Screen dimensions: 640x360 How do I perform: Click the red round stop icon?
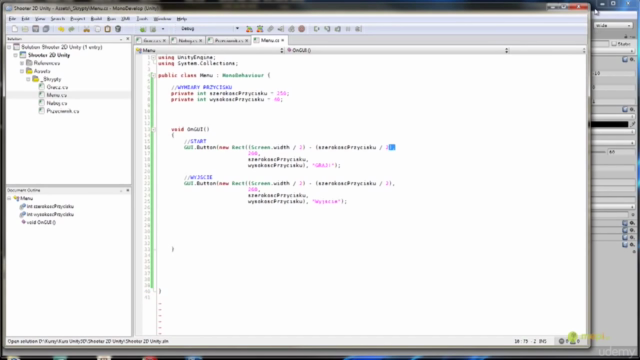[x=302, y=29]
